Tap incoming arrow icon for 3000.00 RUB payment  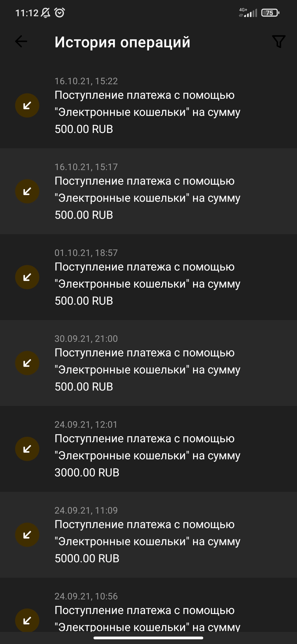27,449
